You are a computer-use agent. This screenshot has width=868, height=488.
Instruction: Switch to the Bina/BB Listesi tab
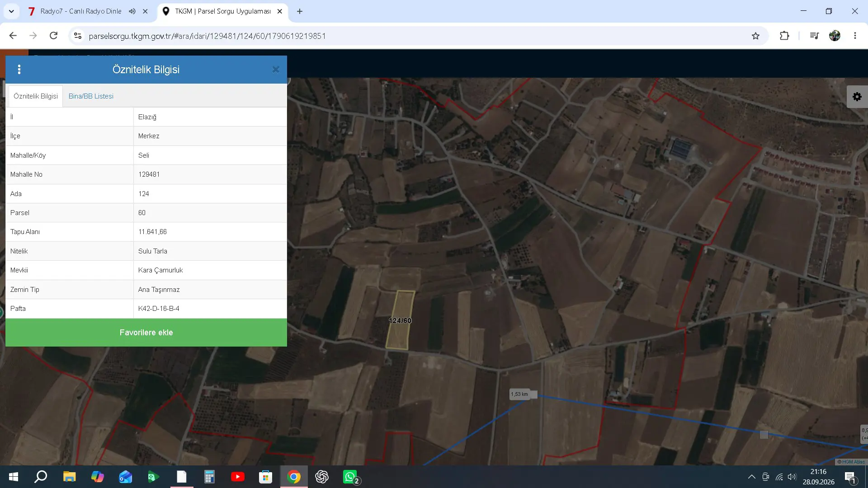point(91,96)
